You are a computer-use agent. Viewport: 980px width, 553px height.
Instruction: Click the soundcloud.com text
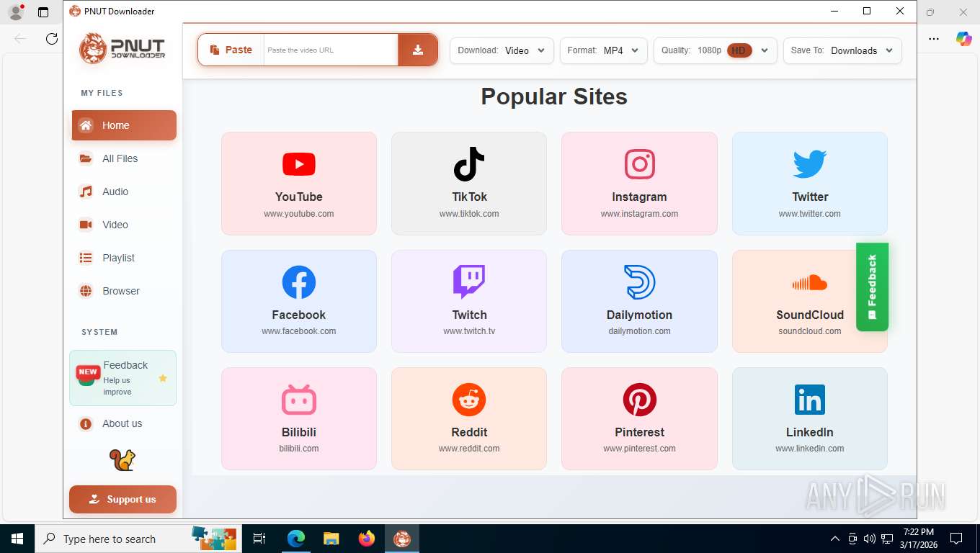(809, 331)
